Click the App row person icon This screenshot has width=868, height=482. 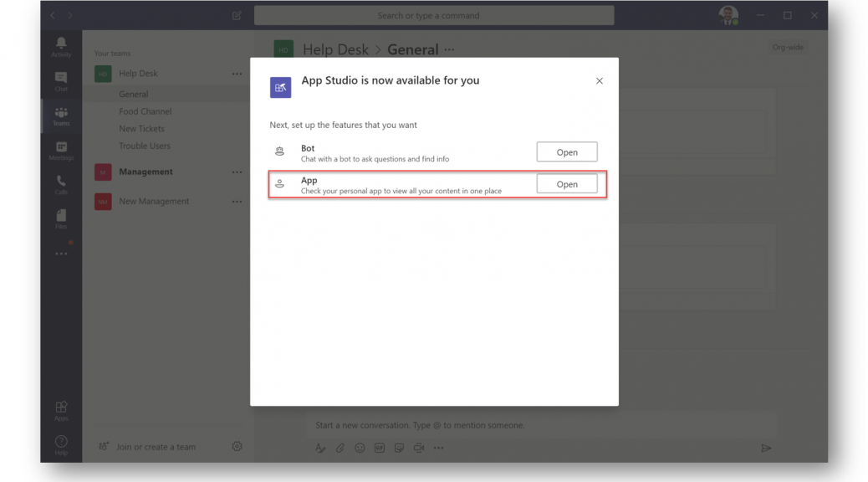click(x=279, y=183)
